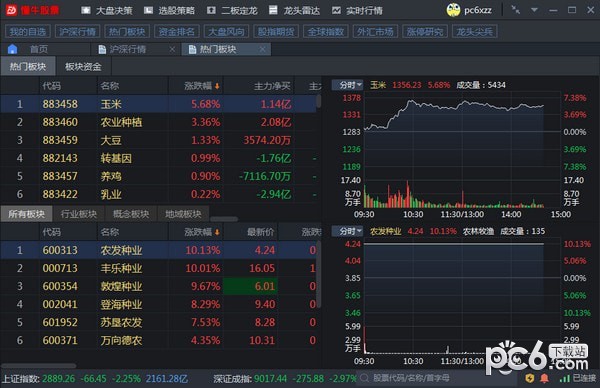Select the 热门板块 sub-tab beside 板块资金

point(28,67)
